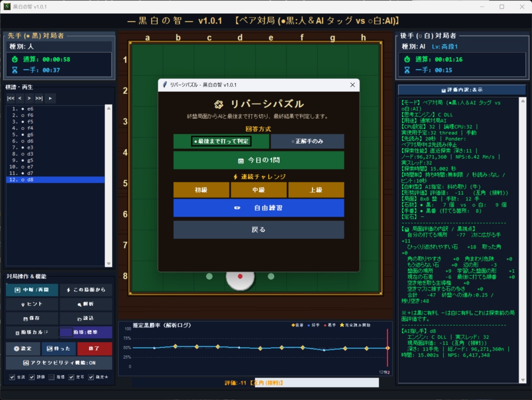Start the 初級 challenge
The width and height of the screenshot is (532, 400).
[201, 190]
